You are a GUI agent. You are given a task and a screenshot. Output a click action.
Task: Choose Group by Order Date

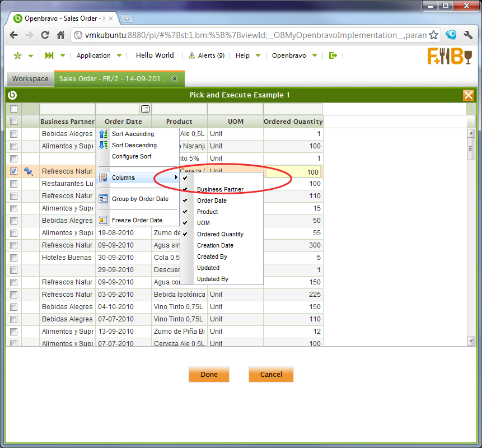coord(140,199)
